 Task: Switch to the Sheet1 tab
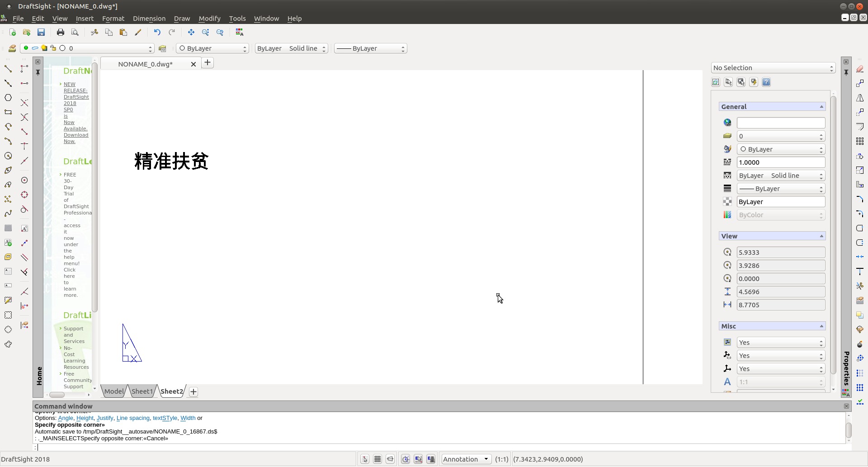coord(142,391)
